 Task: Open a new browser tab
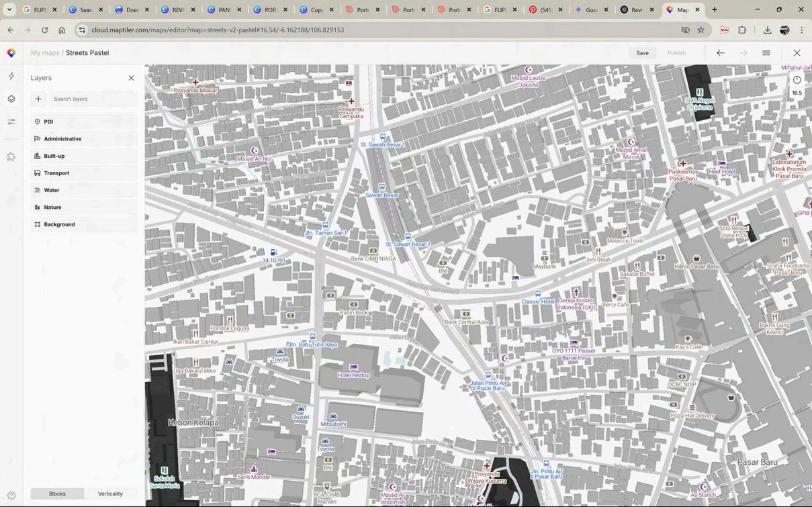[714, 10]
